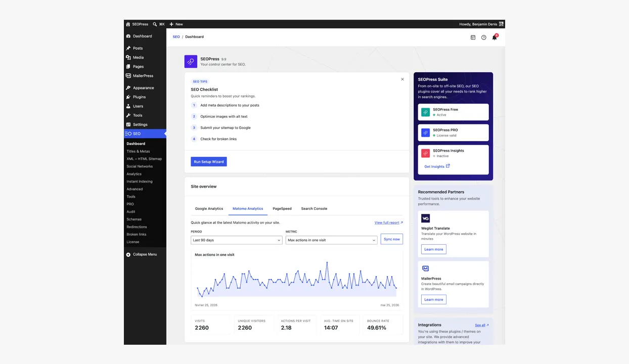Open Social Networks submenu item
This screenshot has width=629, height=364.
[x=140, y=166]
